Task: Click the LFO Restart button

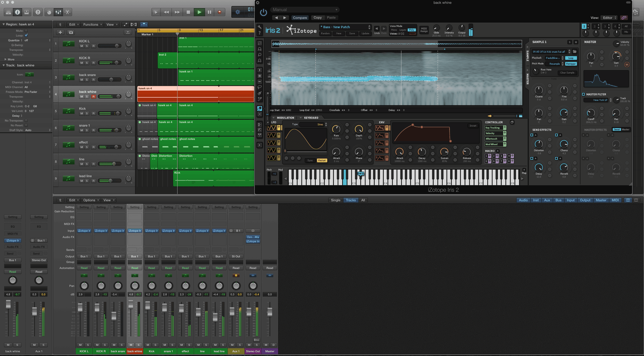Action: click(322, 160)
